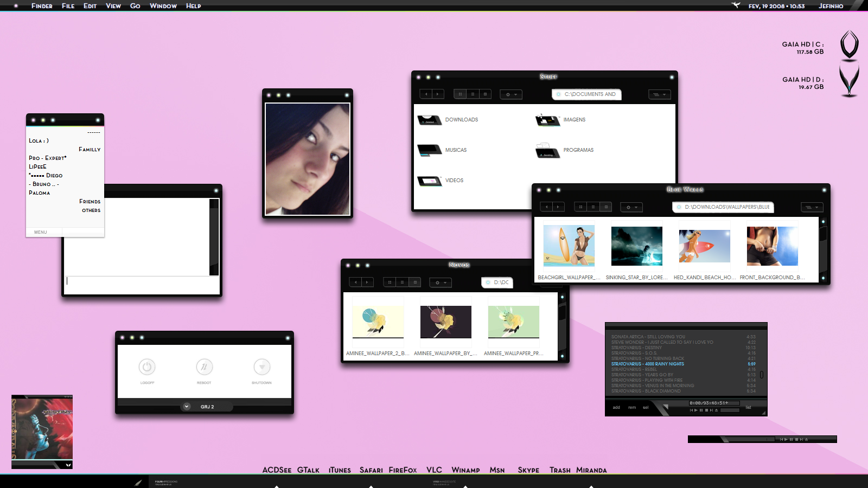
Task: Switch Blue Walls window to column view
Action: point(606,207)
